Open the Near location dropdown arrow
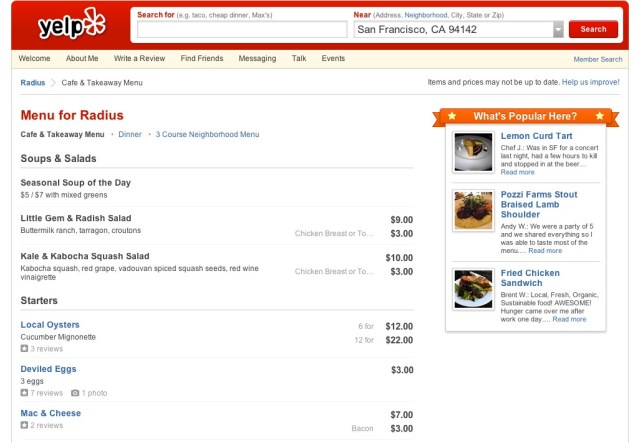 click(x=558, y=29)
